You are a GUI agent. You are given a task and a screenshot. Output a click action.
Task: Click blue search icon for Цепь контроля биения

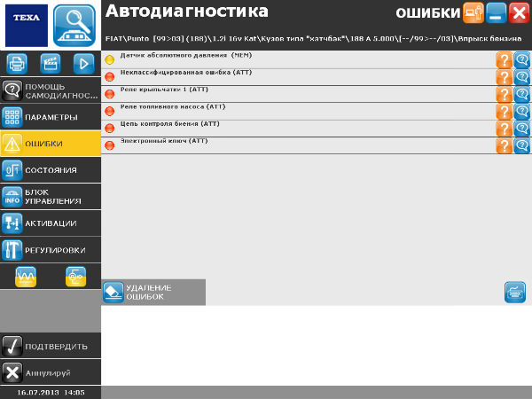[522, 129]
